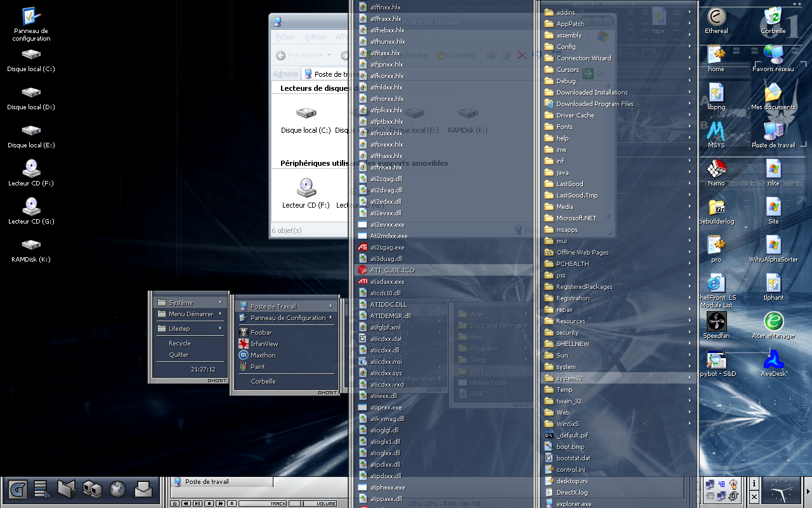Viewport: 812px width, 508px height.
Task: Select the pebuilderlog zip desktop icon
Action: tap(716, 211)
